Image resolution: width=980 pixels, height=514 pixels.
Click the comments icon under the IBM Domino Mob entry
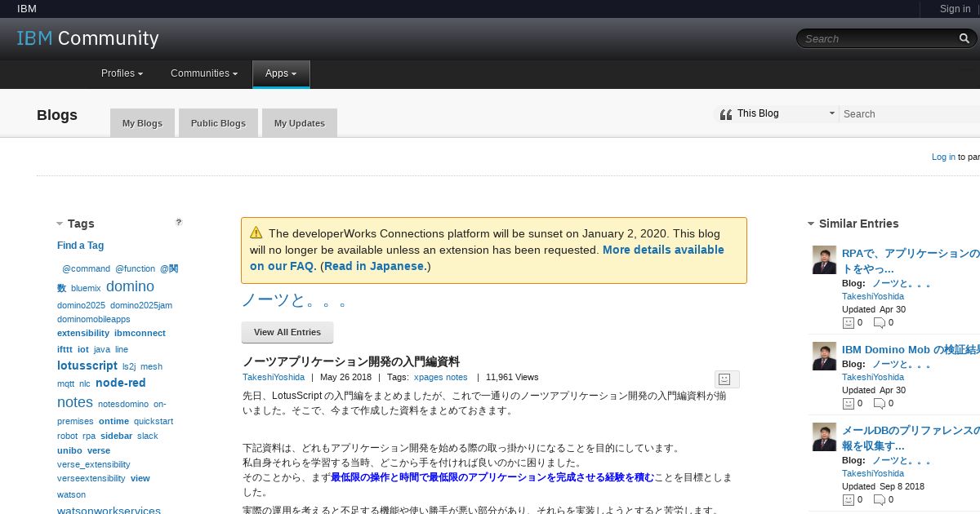coord(880,403)
